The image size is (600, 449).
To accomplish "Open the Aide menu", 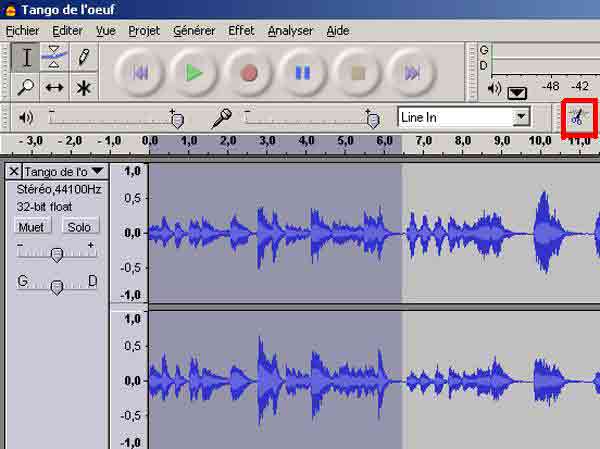I will pyautogui.click(x=338, y=31).
